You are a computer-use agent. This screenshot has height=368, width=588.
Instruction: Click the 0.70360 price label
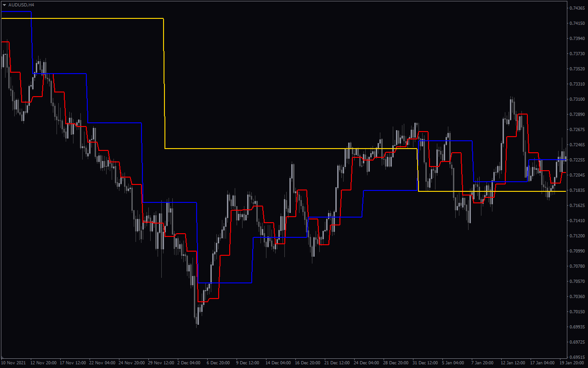577,297
